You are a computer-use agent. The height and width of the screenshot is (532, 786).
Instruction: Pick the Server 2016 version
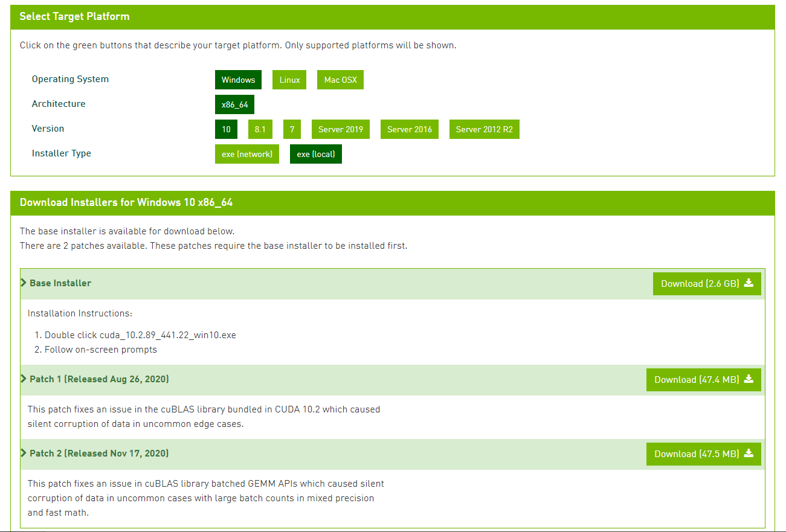[410, 129]
